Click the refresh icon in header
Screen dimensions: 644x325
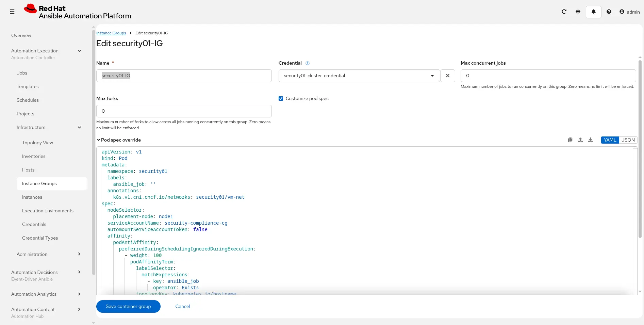tap(564, 12)
